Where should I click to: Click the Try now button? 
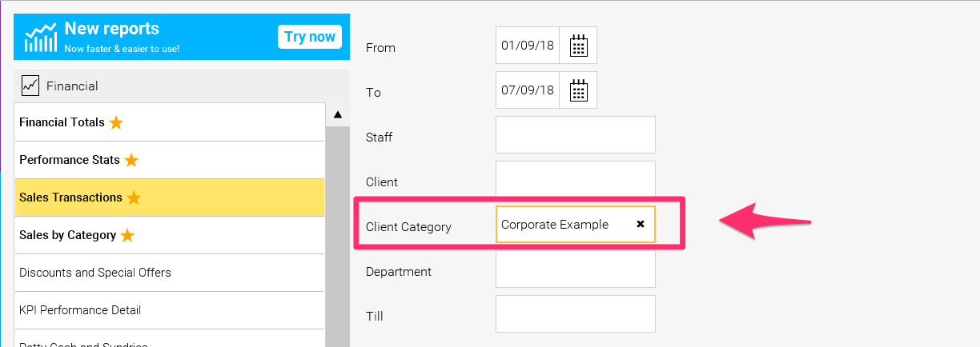point(310,37)
